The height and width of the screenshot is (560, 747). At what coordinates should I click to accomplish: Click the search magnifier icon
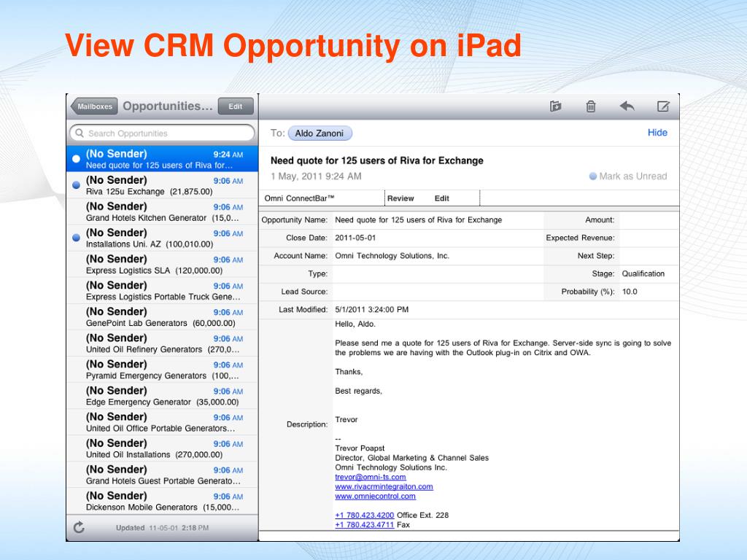coord(80,133)
